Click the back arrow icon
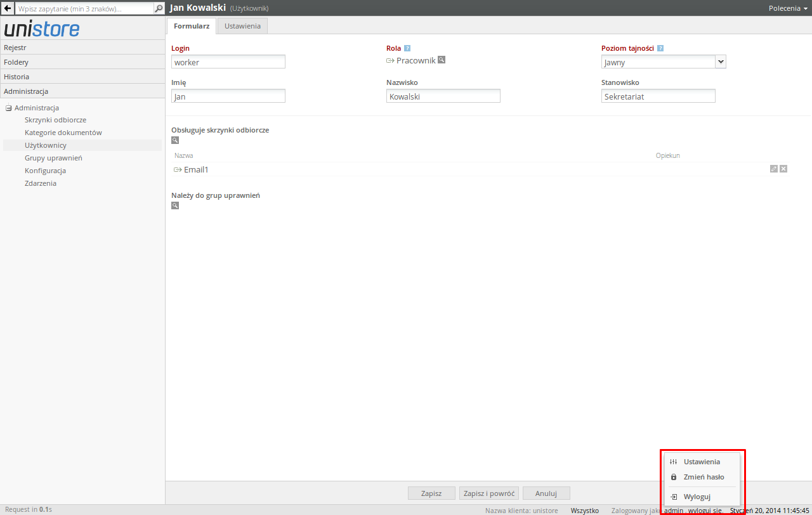Viewport: 812px width, 515px height. (8, 9)
